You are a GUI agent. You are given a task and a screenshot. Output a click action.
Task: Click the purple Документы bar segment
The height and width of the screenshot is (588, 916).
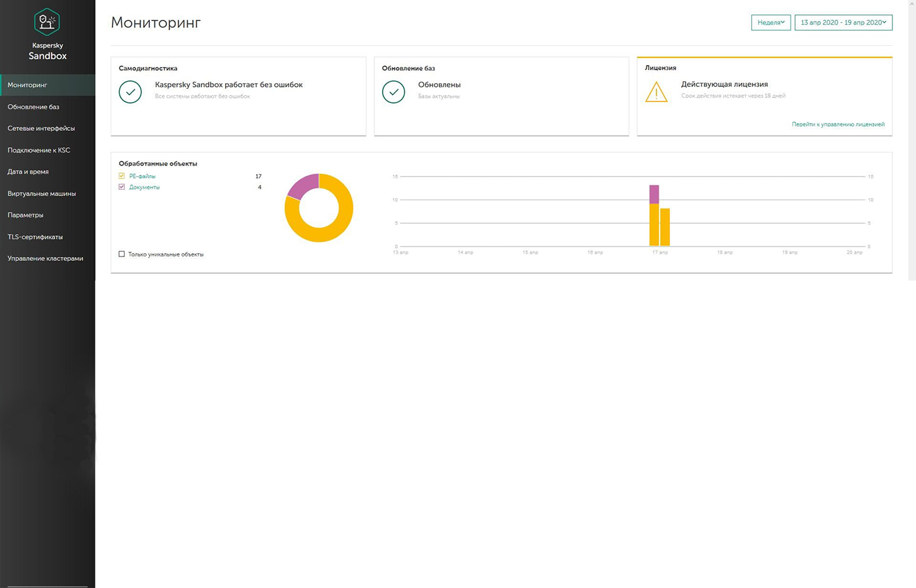tap(654, 194)
